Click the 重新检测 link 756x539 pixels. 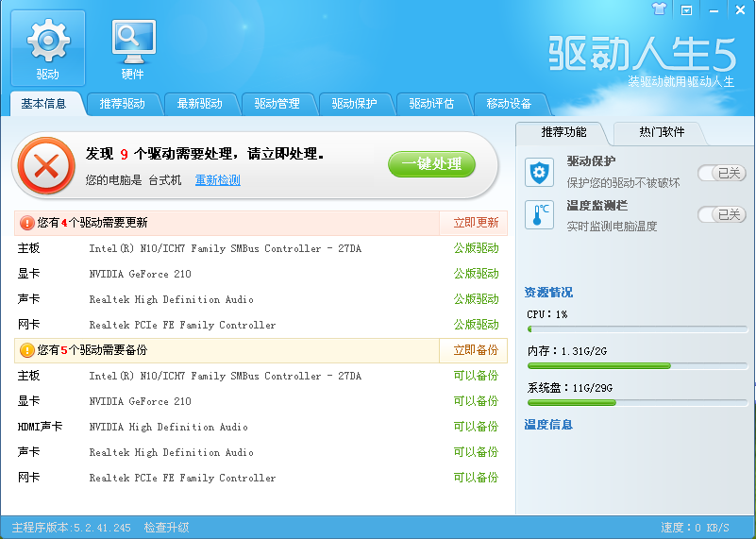(x=217, y=180)
